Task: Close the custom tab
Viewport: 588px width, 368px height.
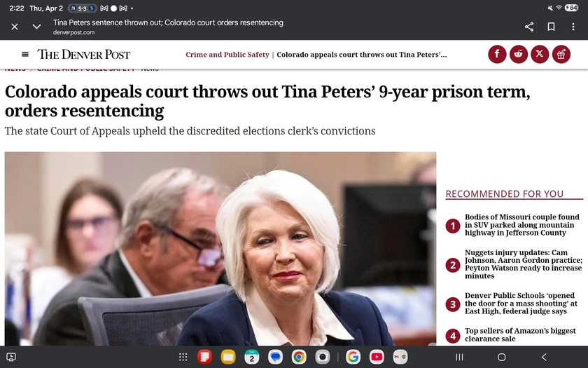Action: (x=15, y=27)
